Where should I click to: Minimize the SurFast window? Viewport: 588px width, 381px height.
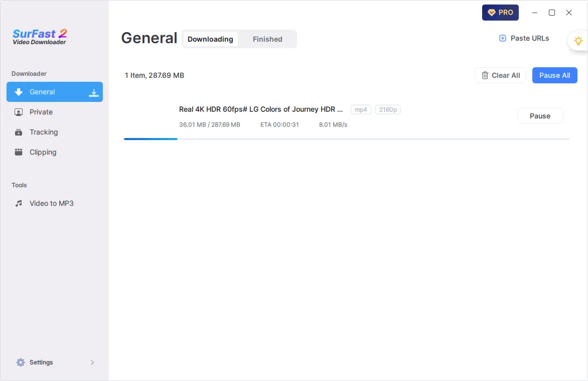click(535, 13)
